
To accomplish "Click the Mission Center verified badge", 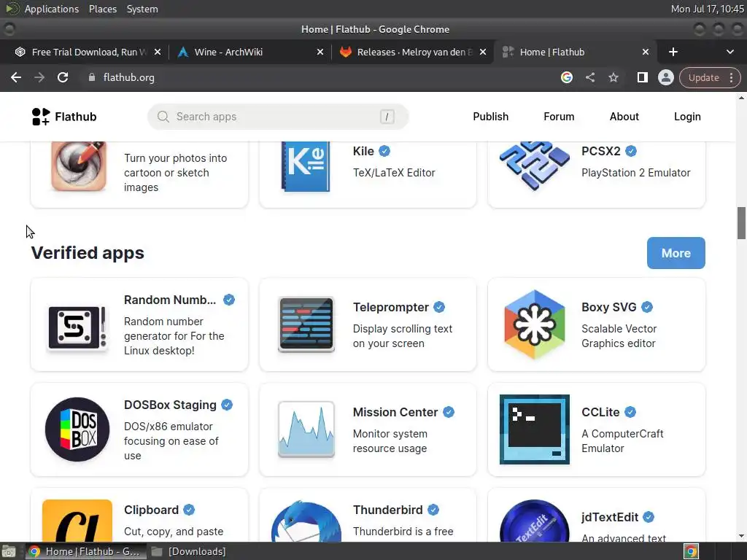I will (449, 412).
